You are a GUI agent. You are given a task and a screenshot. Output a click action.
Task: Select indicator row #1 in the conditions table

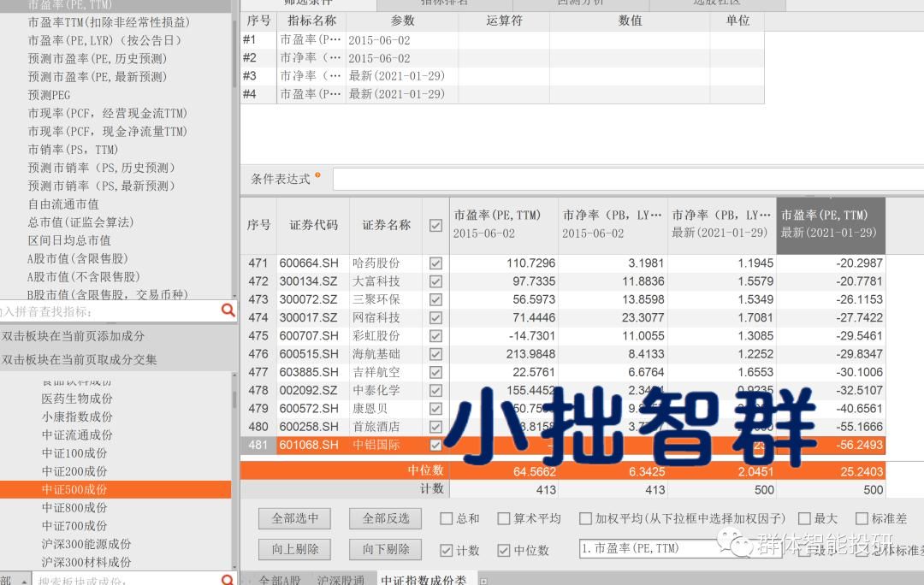pyautogui.click(x=503, y=40)
